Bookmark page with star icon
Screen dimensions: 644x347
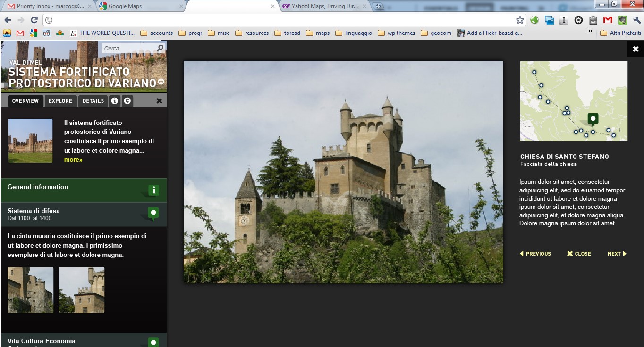520,20
